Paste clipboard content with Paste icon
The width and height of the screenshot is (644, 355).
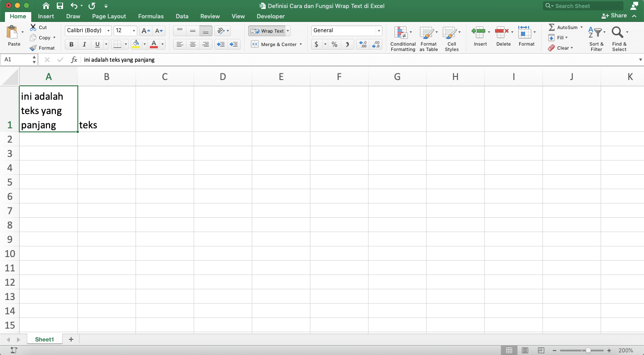pyautogui.click(x=13, y=32)
